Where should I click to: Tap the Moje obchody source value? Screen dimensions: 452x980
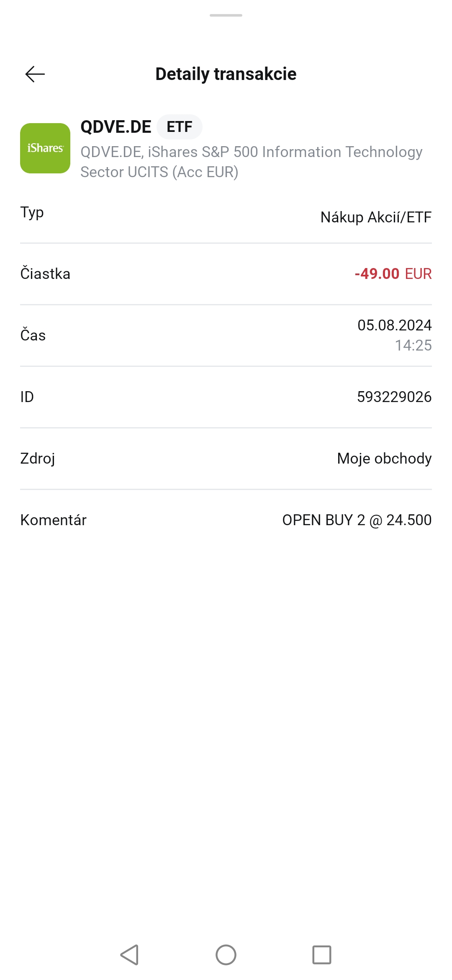point(384,459)
